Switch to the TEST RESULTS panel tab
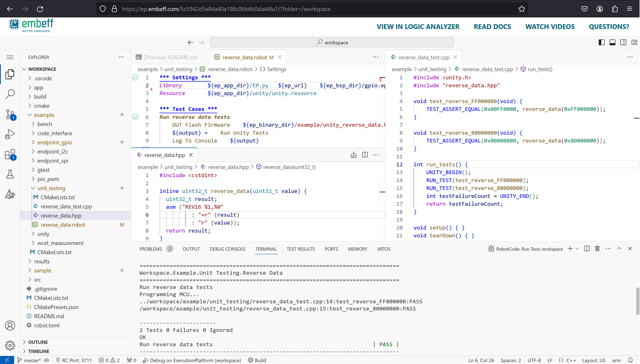Image resolution: width=640 pixels, height=364 pixels. 300,249
